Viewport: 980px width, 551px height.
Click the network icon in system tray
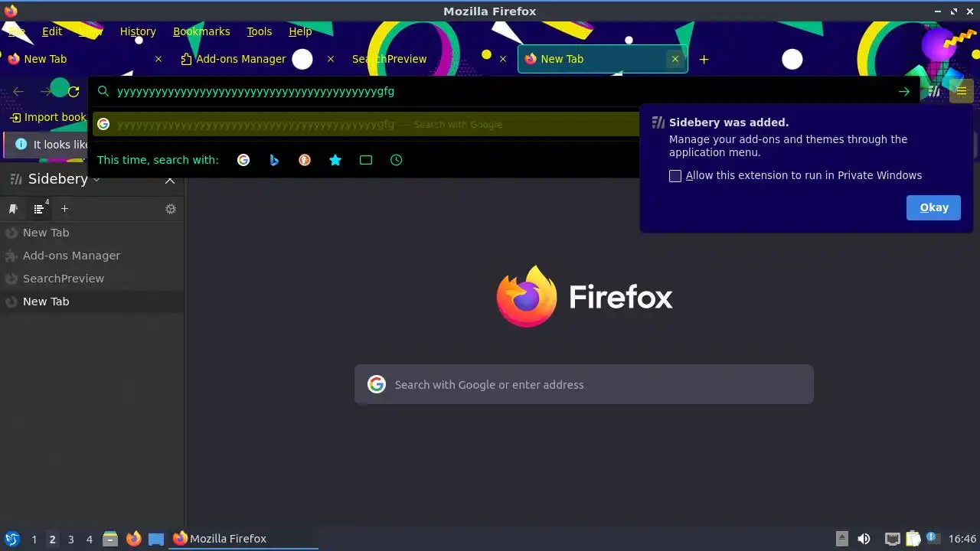pos(892,539)
